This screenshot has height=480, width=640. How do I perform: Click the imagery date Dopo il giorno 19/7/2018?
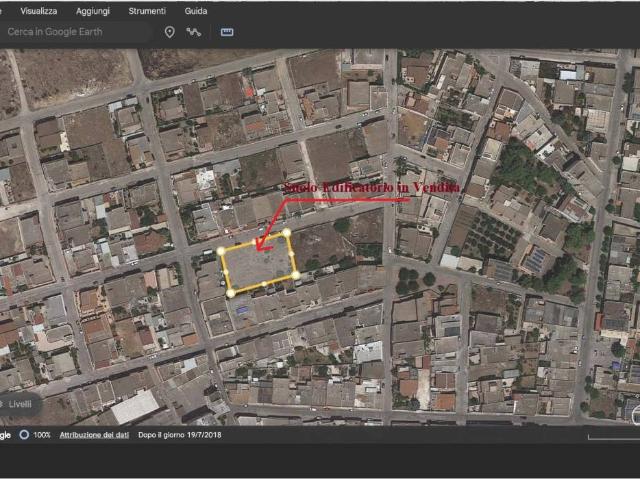coord(180,435)
